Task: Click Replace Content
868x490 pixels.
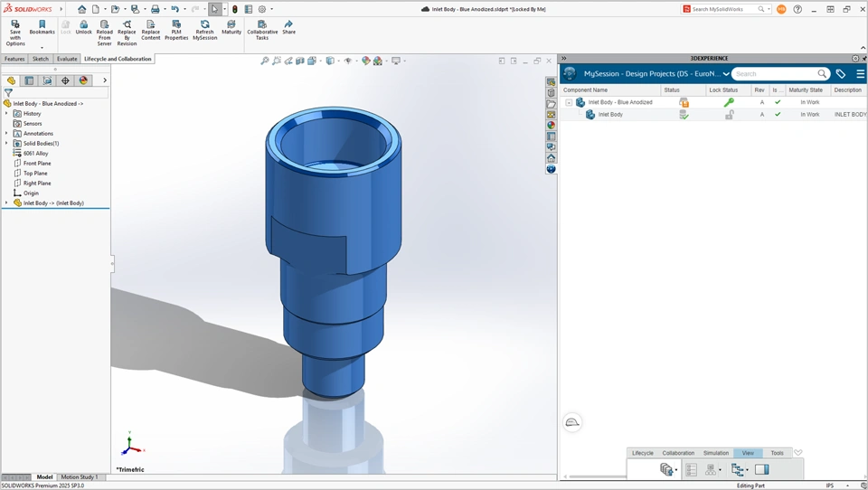Action: pyautogui.click(x=151, y=30)
